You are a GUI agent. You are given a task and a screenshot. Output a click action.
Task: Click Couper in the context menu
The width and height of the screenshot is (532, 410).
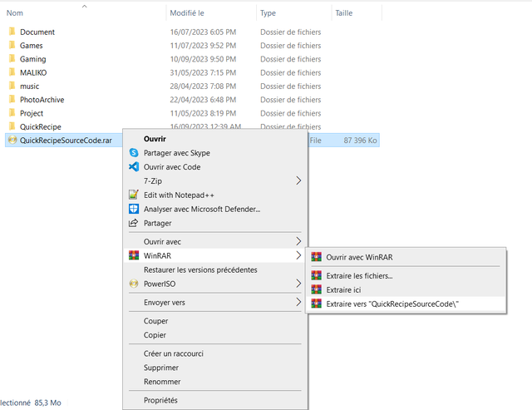click(x=155, y=321)
